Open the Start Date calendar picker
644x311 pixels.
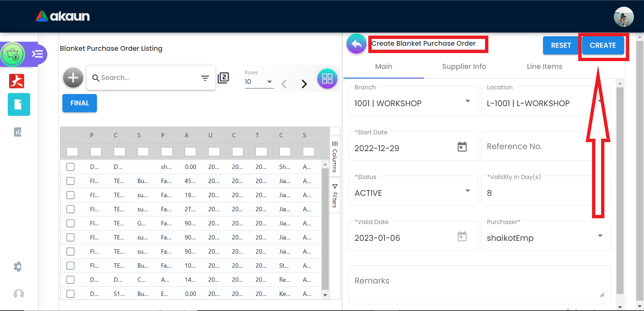coord(462,147)
